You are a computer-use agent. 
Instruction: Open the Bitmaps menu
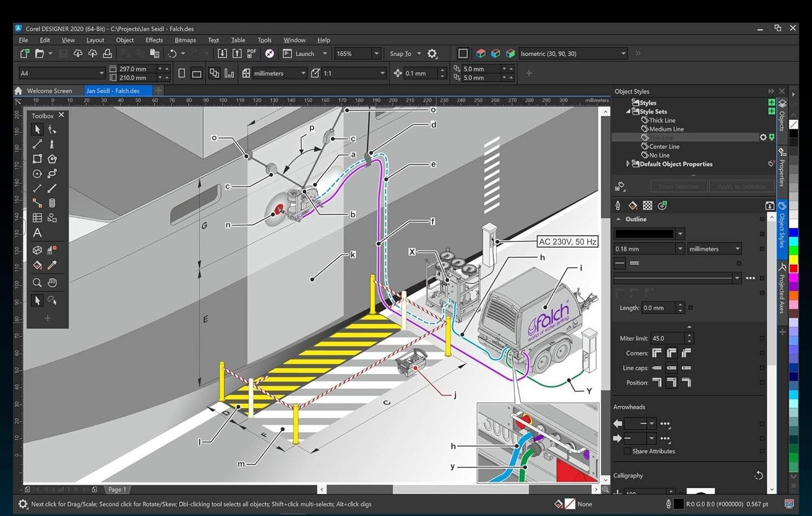point(185,40)
